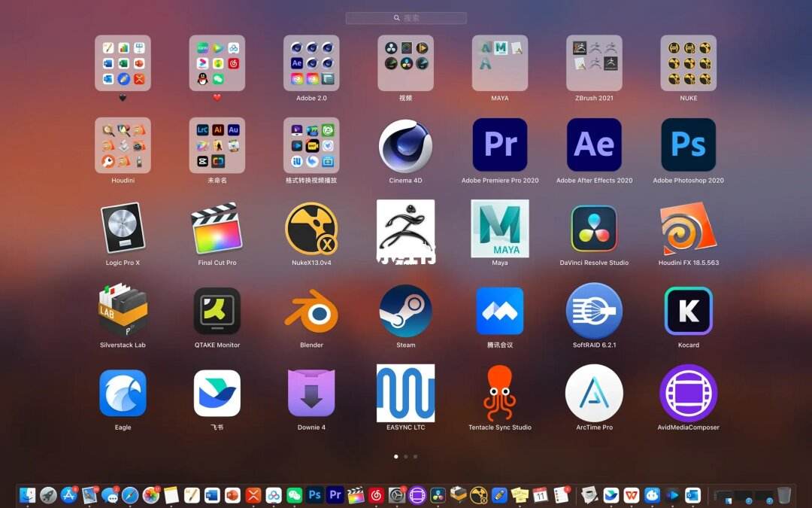Screen dimensions: 812x508
Task: Open Houdini FX 18.5.563
Action: tap(688, 229)
